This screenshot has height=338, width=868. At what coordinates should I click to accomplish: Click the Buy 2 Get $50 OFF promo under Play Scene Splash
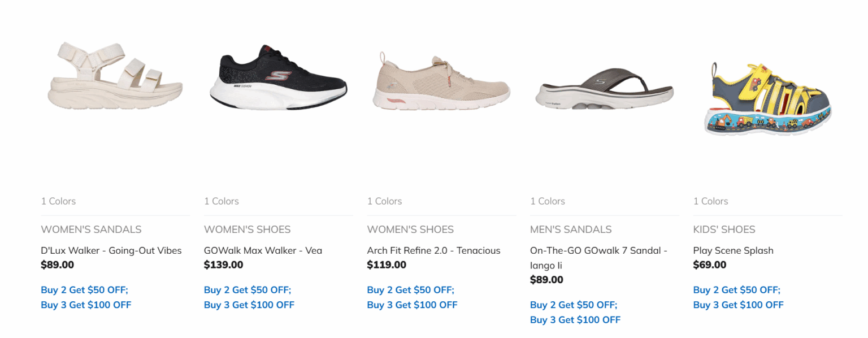pyautogui.click(x=737, y=290)
